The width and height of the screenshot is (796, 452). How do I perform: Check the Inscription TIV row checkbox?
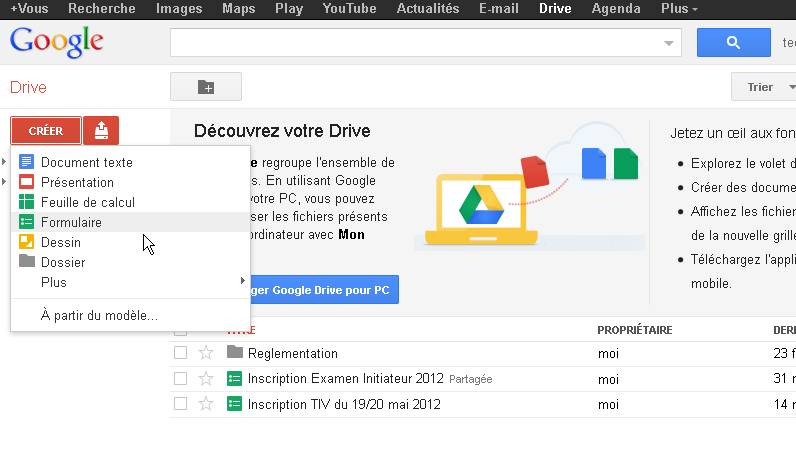[x=180, y=404]
